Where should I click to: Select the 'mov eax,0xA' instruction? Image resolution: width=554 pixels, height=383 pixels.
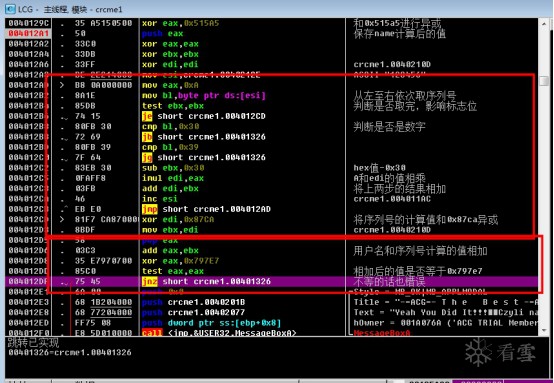coord(170,85)
